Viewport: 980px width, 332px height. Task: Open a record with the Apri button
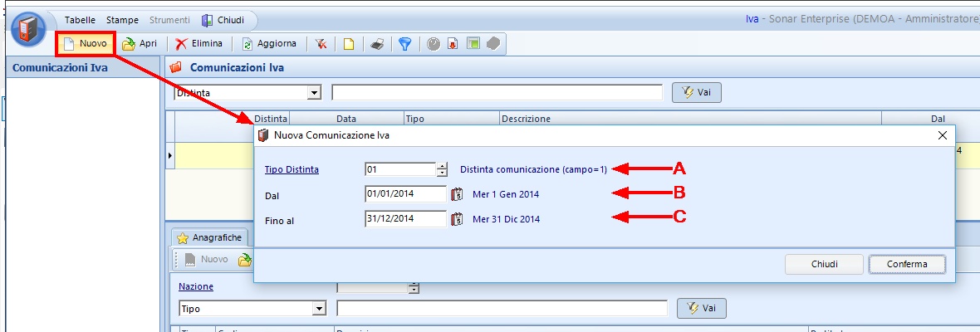pyautogui.click(x=140, y=44)
